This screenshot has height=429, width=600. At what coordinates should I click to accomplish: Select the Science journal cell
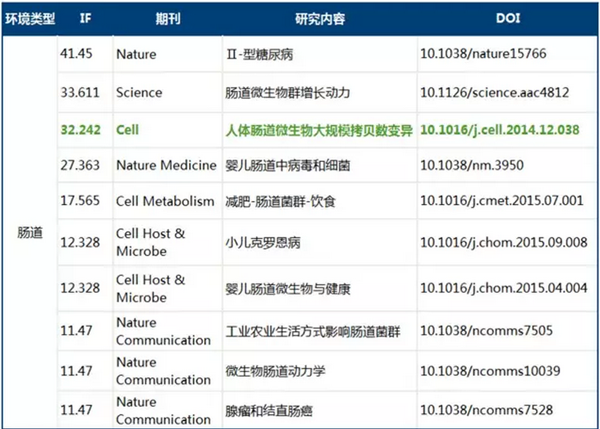tap(140, 90)
